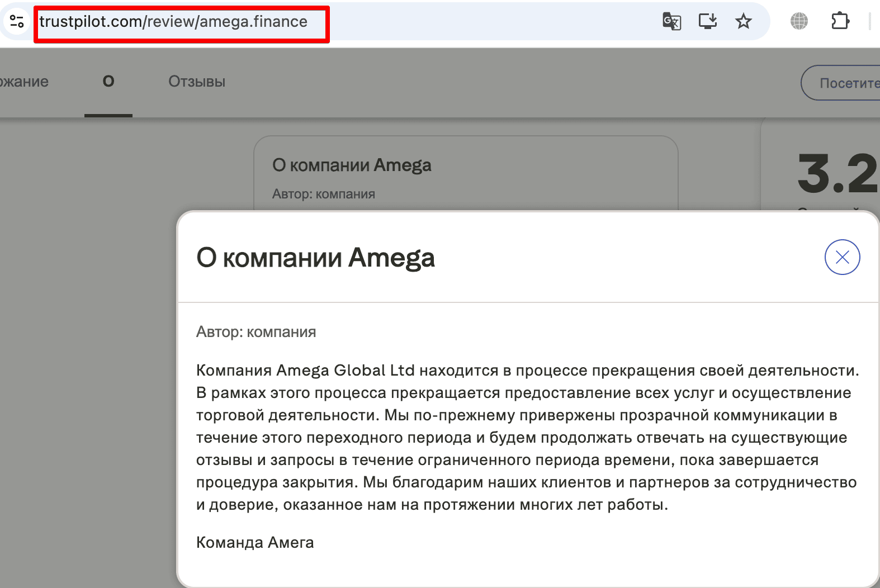This screenshot has height=588, width=880.
Task: Click the sentence starting Компания Amega Global Ltd
Action: coord(528,371)
